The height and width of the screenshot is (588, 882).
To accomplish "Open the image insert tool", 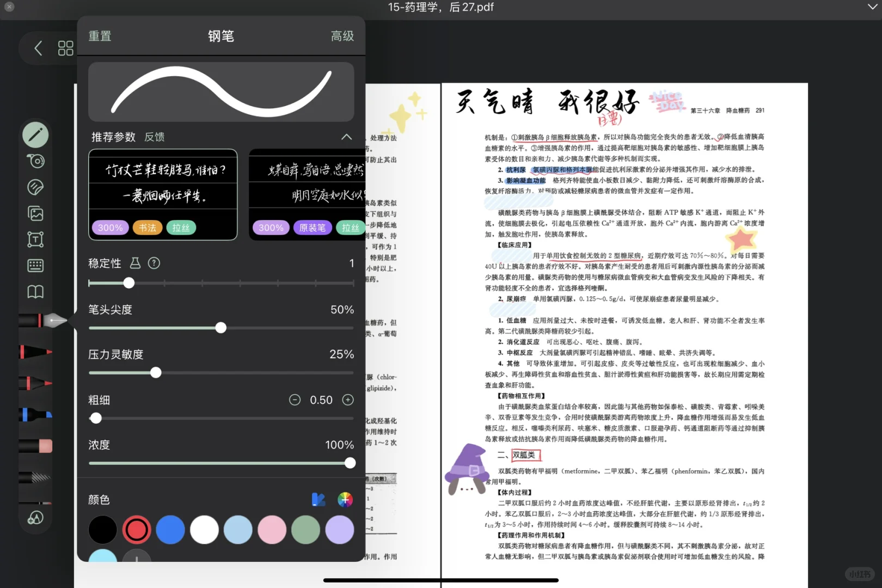I will (x=35, y=213).
